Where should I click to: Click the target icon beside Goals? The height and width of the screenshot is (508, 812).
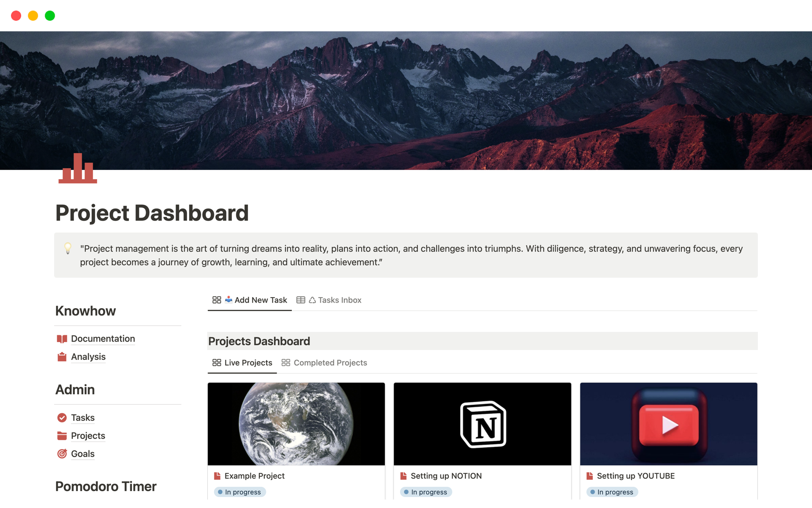[62, 454]
